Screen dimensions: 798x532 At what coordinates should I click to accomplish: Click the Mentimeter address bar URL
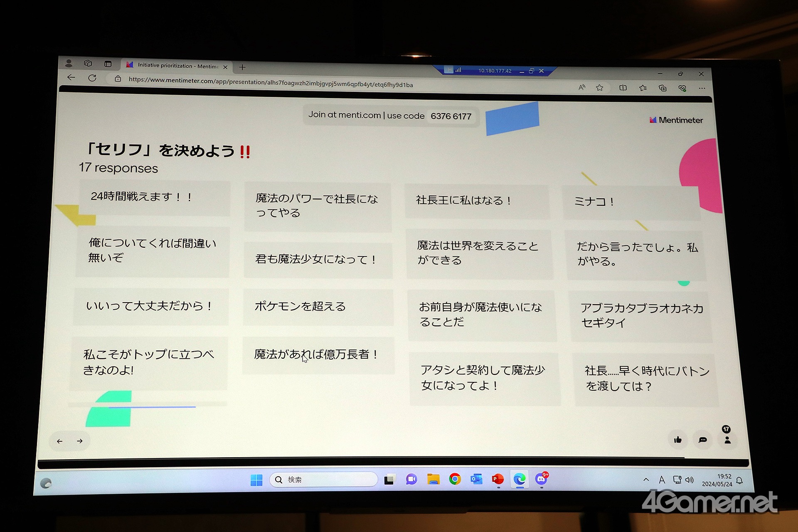pyautogui.click(x=271, y=82)
